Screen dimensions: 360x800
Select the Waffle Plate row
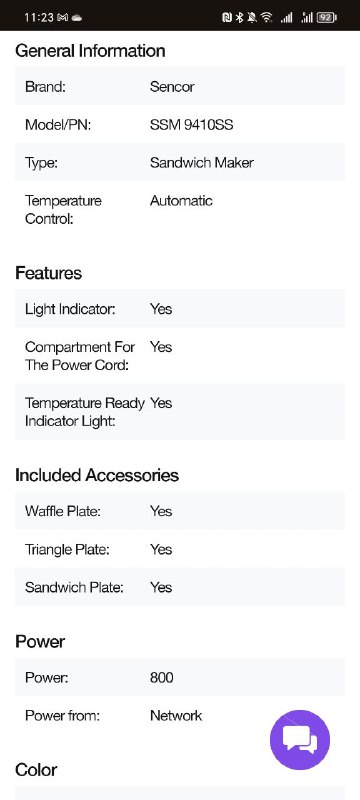(x=180, y=511)
